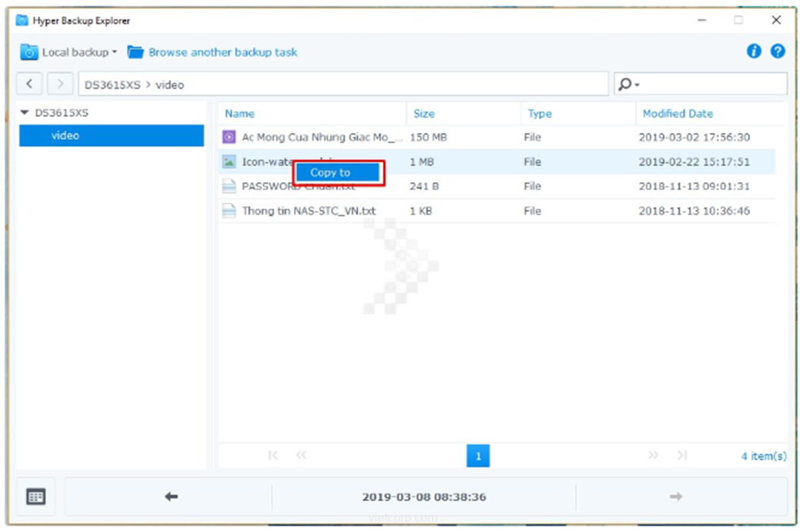Go to the previous backup version arrow
This screenshot has width=806, height=532.
[x=171, y=497]
